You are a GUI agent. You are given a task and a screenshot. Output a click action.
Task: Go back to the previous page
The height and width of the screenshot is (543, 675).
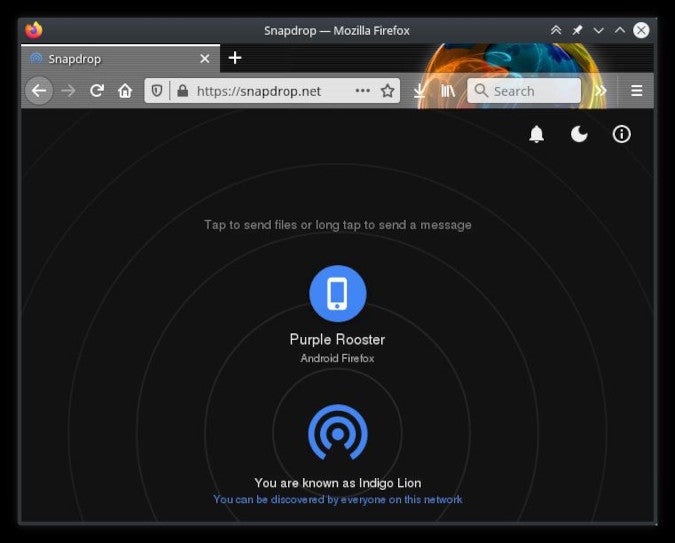(x=39, y=91)
